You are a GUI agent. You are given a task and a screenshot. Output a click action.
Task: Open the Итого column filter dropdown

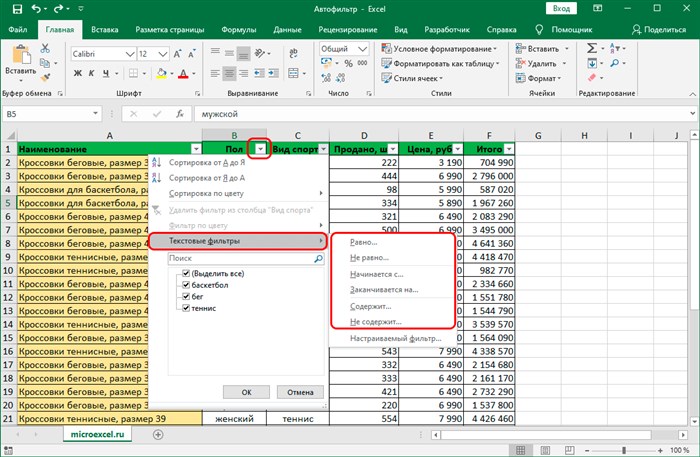click(x=508, y=149)
